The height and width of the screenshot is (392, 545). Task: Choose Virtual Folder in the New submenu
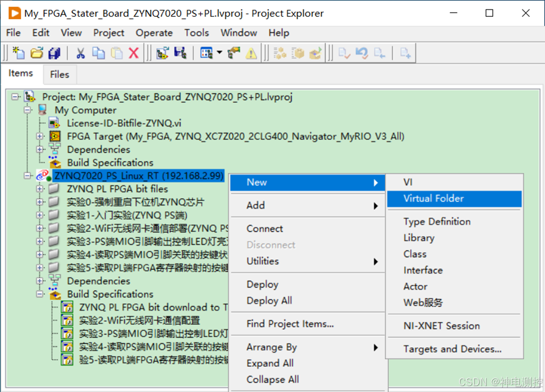454,199
